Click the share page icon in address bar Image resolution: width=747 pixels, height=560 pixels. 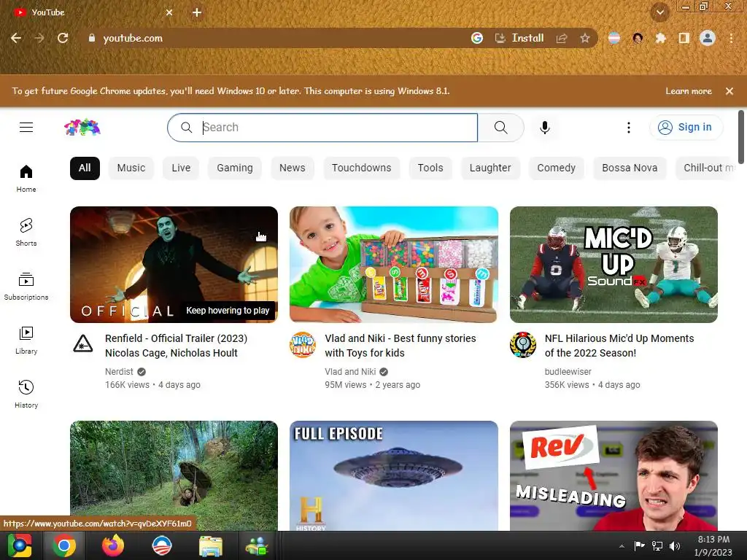(562, 38)
